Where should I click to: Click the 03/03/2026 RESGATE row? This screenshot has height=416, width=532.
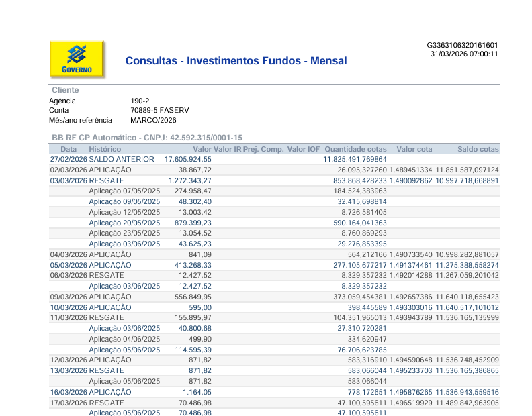(x=274, y=180)
